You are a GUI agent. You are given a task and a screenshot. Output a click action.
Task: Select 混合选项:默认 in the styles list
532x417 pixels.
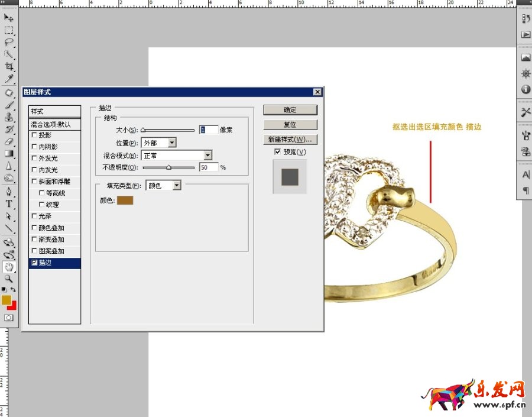(54, 124)
